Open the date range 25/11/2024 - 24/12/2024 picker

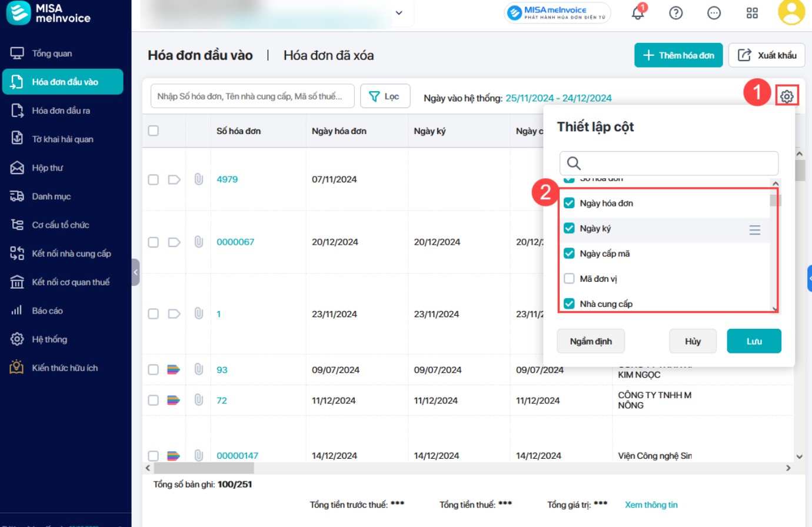click(558, 98)
